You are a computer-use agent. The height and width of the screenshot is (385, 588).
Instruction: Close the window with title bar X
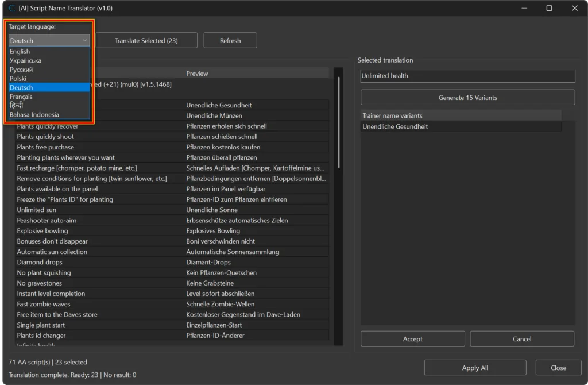pyautogui.click(x=574, y=8)
